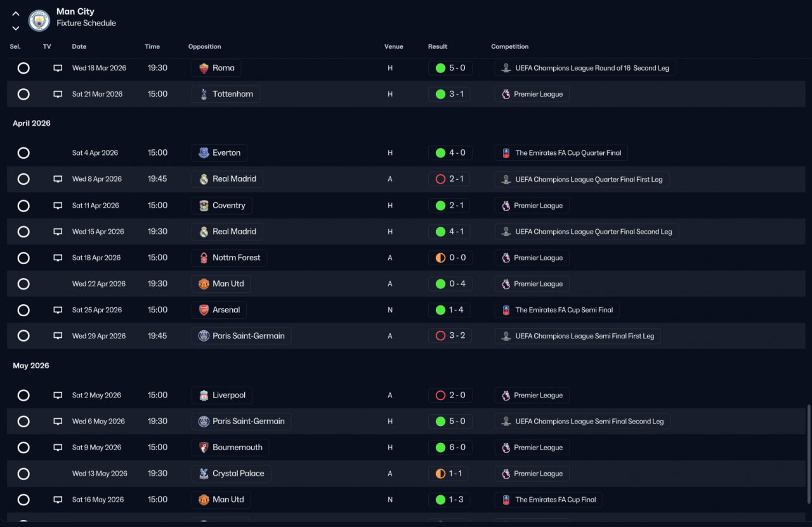Open The Emirates FA Cup Quarter Final
The image size is (812, 527).
(x=561, y=153)
